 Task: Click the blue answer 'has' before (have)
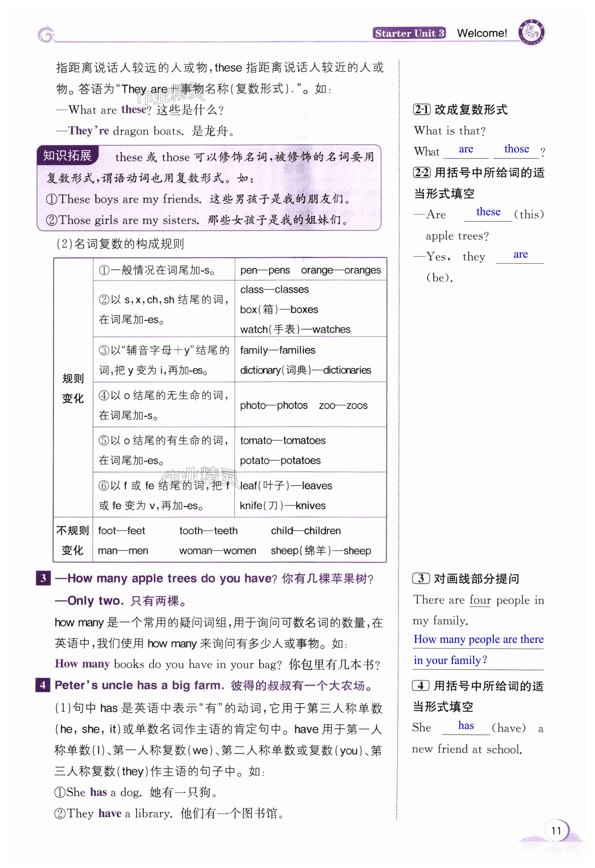[466, 725]
